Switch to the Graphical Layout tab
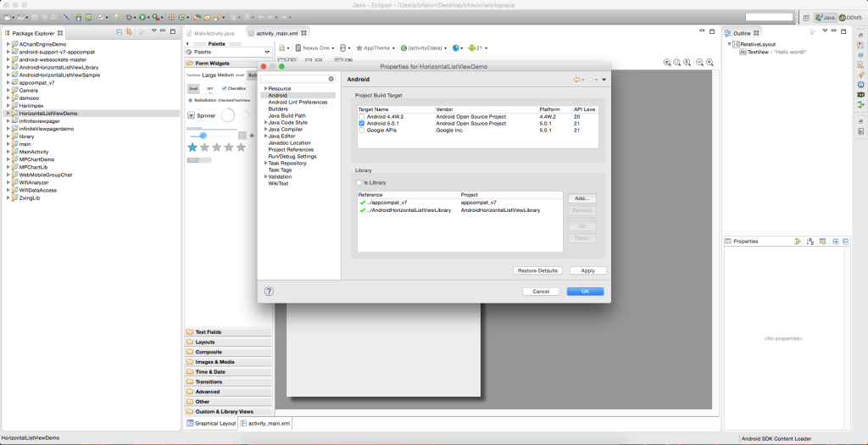This screenshot has width=868, height=445. click(x=211, y=424)
